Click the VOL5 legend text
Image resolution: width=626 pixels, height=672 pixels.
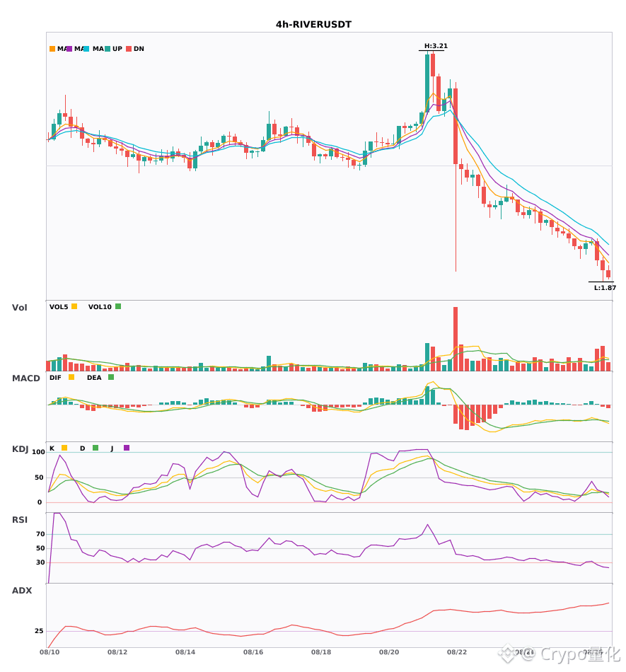[59, 307]
